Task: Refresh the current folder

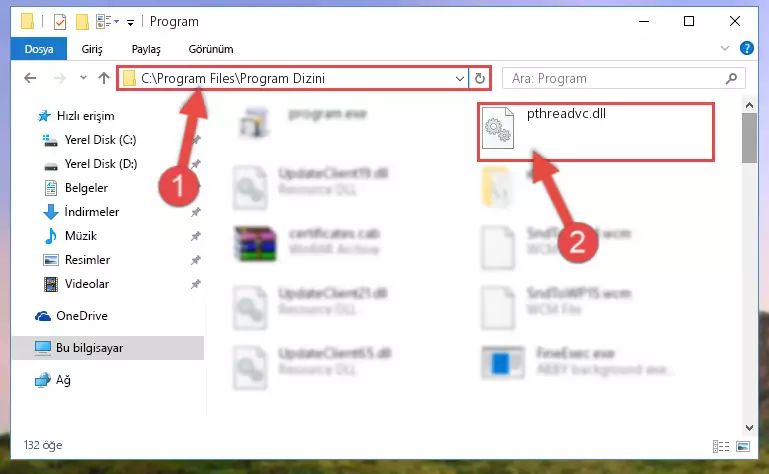Action: point(480,79)
